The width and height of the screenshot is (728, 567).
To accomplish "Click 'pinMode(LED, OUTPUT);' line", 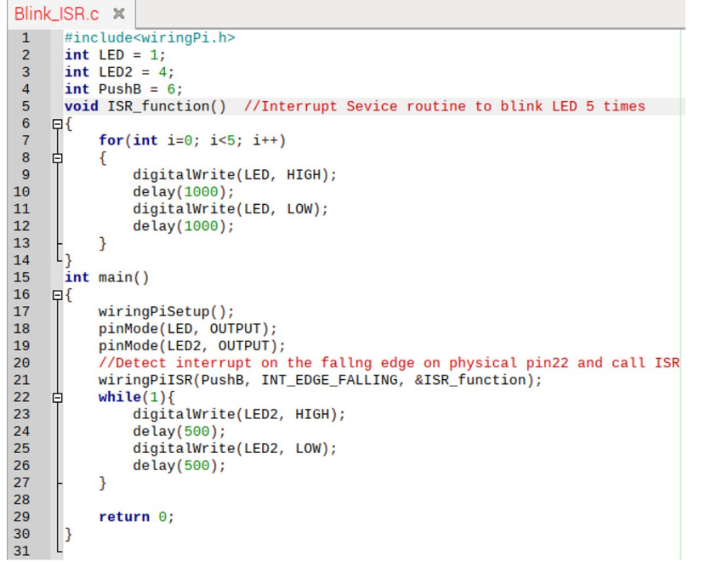I will coord(188,328).
